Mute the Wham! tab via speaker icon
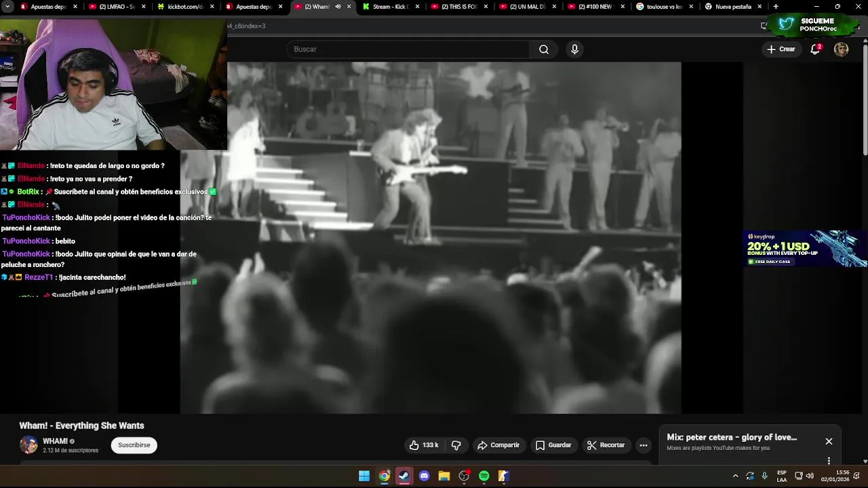This screenshot has height=488, width=868. (338, 7)
